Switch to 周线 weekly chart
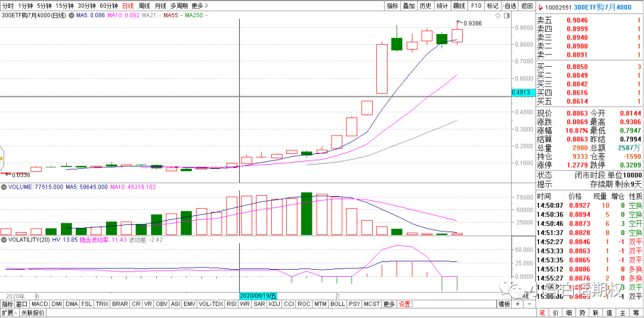This screenshot has width=644, height=318. 144,5
